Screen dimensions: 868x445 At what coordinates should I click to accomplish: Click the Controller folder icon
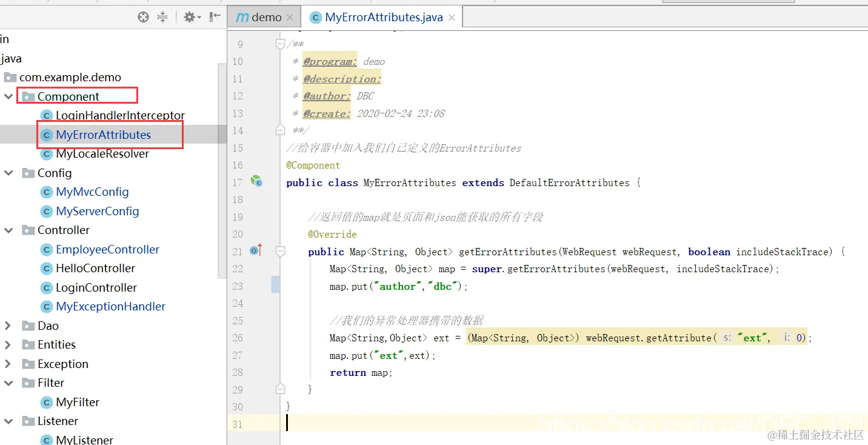[28, 230]
